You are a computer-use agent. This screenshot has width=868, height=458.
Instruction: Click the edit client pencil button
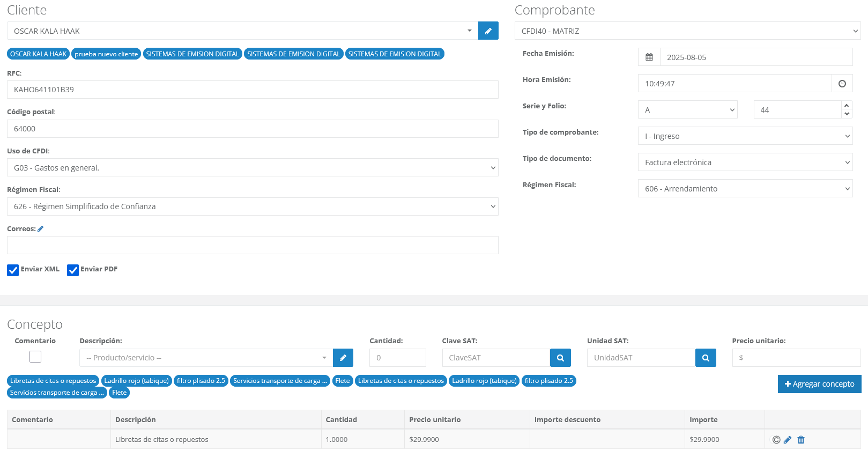pos(488,31)
